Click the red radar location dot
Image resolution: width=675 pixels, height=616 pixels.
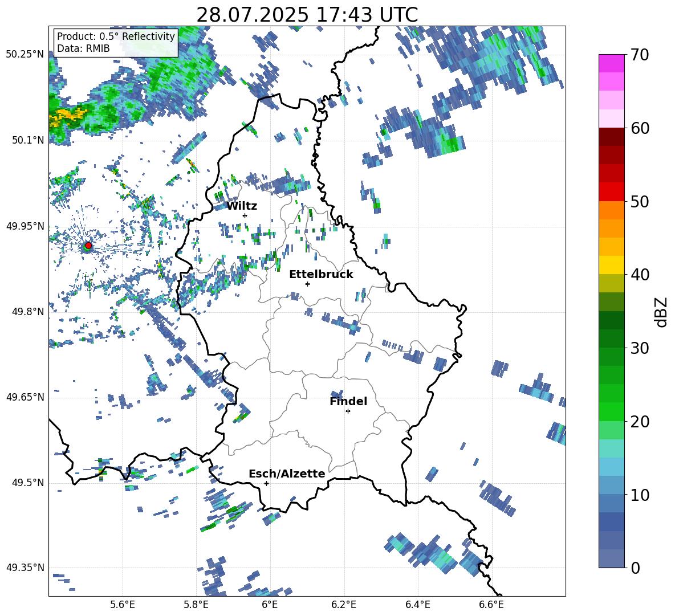[x=88, y=246]
